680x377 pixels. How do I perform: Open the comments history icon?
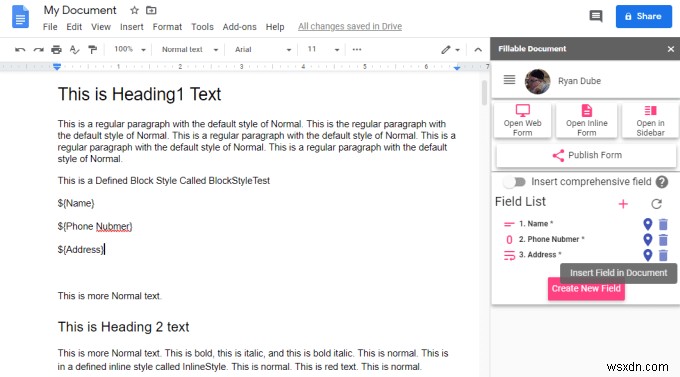(x=596, y=16)
